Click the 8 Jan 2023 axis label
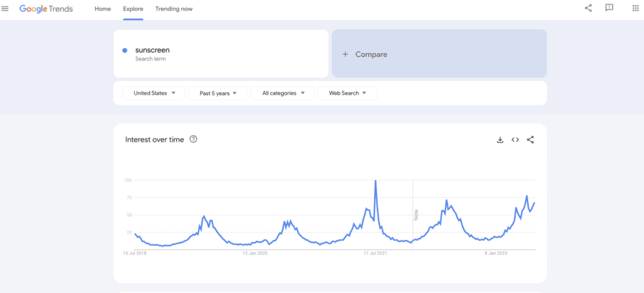The height and width of the screenshot is (293, 644). [x=496, y=254]
